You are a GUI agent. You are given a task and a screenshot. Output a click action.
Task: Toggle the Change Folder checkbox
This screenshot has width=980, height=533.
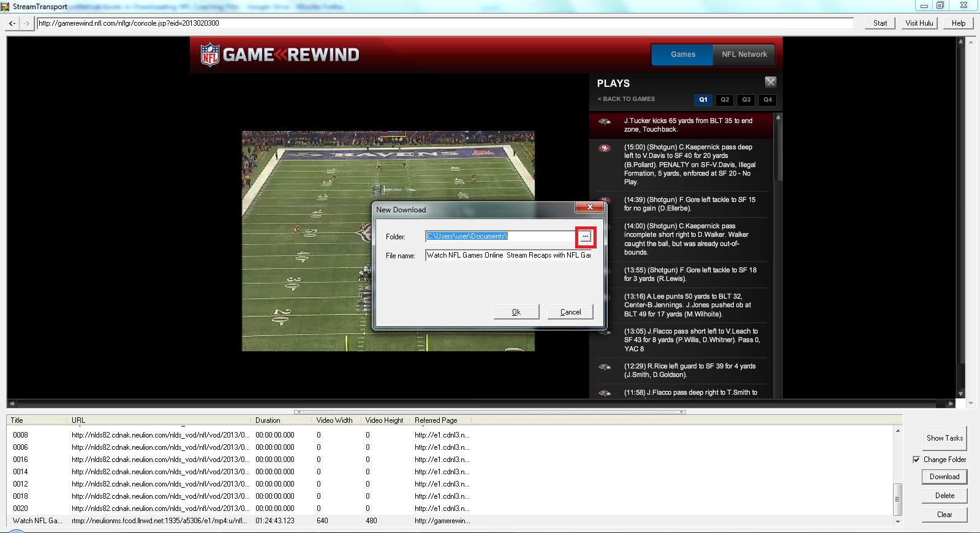click(916, 460)
